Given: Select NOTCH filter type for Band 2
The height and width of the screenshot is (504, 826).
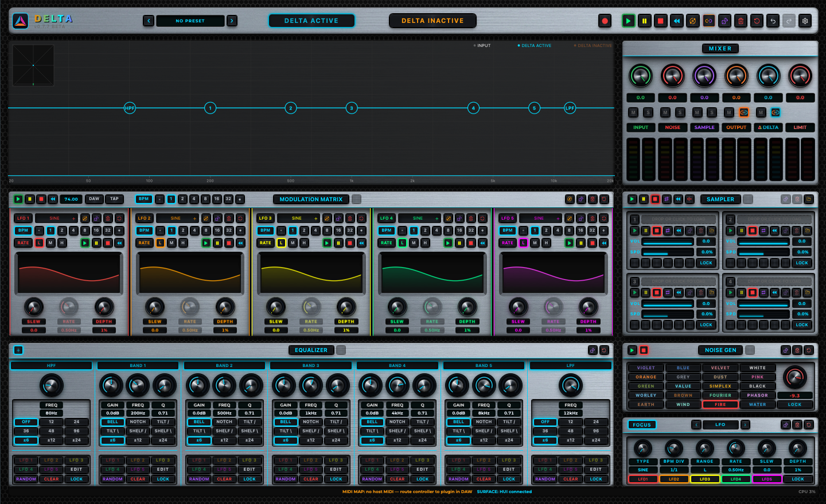Looking at the screenshot, I should click(224, 422).
